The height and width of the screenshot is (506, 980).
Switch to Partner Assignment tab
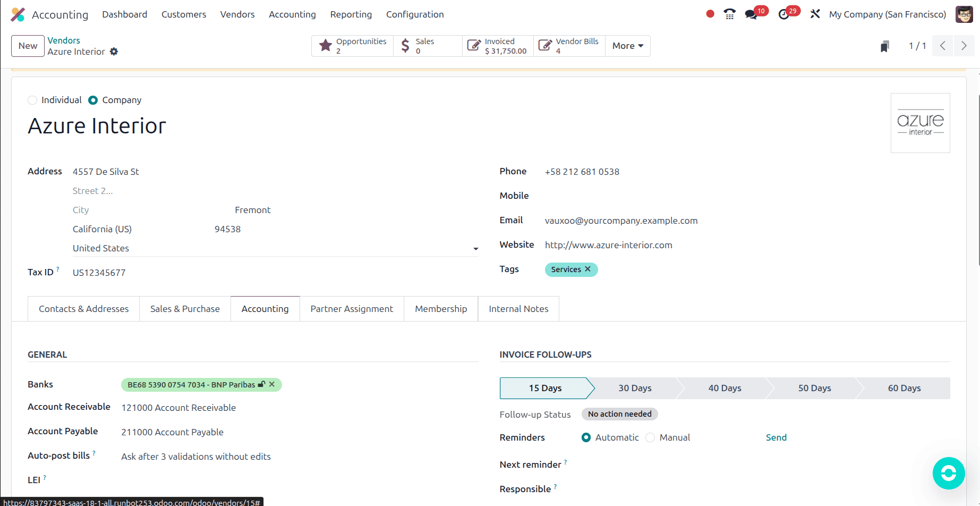[x=352, y=309]
